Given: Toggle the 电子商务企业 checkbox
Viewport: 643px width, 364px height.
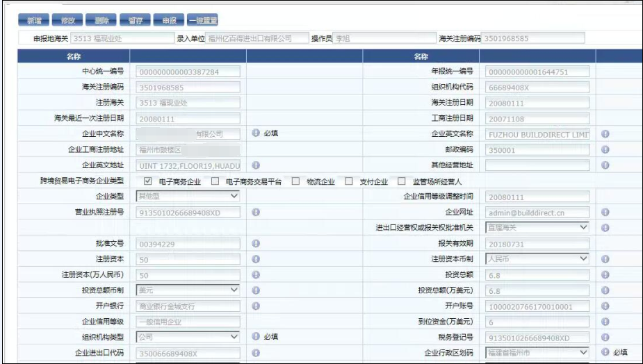Looking at the screenshot, I should (x=147, y=181).
